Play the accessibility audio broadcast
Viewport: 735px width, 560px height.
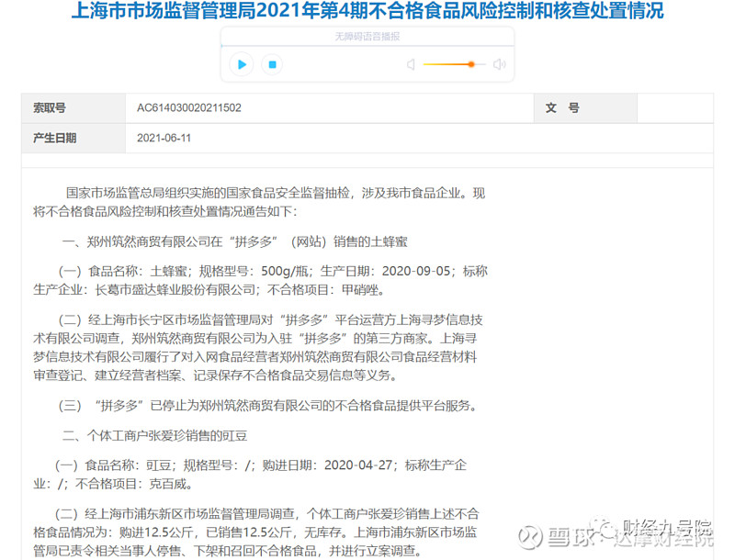click(x=242, y=64)
